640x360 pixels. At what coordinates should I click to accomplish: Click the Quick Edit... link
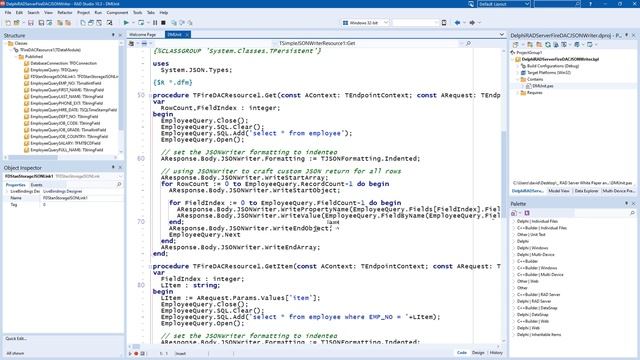tap(16, 338)
